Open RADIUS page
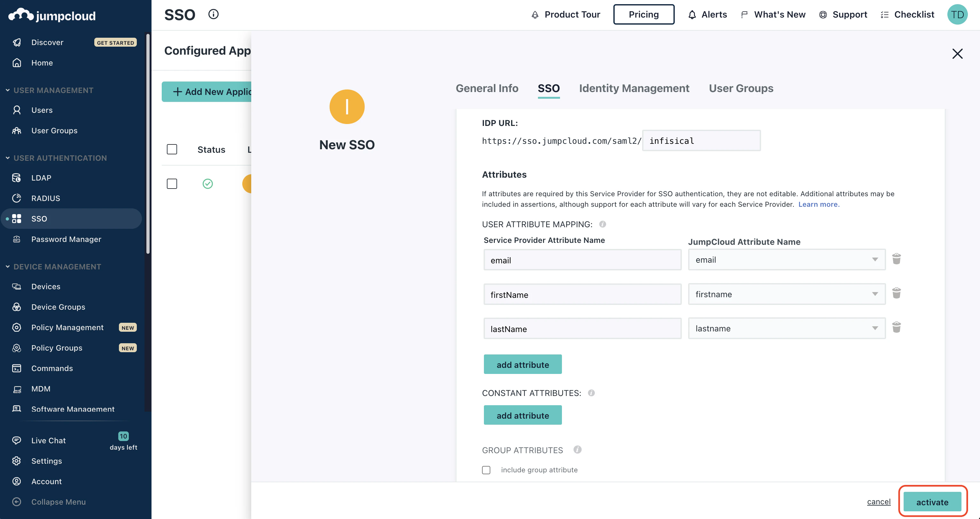980x519 pixels. tap(46, 198)
